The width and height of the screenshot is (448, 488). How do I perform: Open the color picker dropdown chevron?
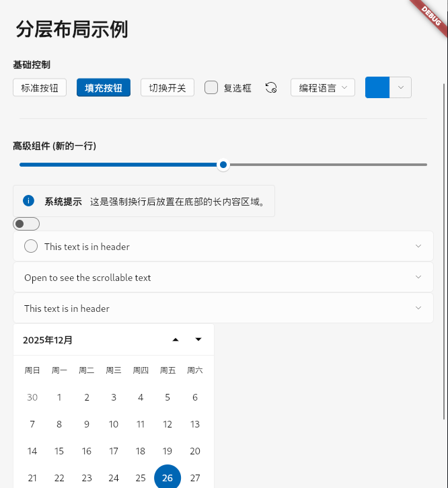click(x=401, y=87)
